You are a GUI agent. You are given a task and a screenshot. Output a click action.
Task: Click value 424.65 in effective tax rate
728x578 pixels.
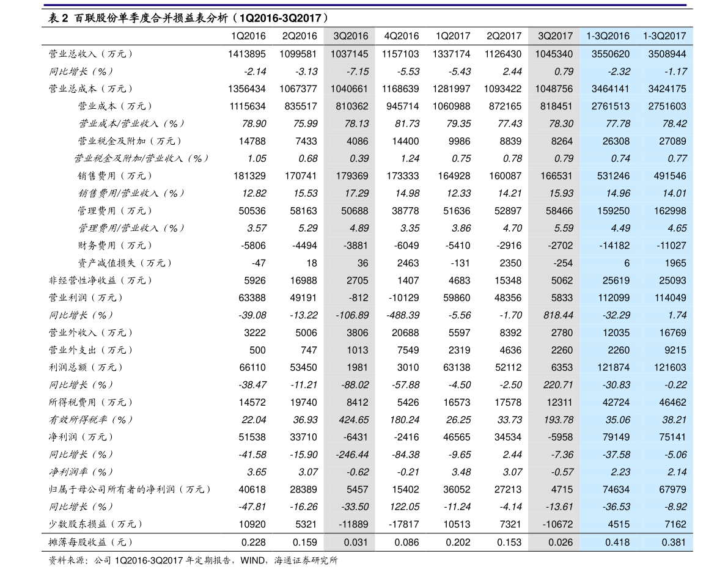coord(354,420)
